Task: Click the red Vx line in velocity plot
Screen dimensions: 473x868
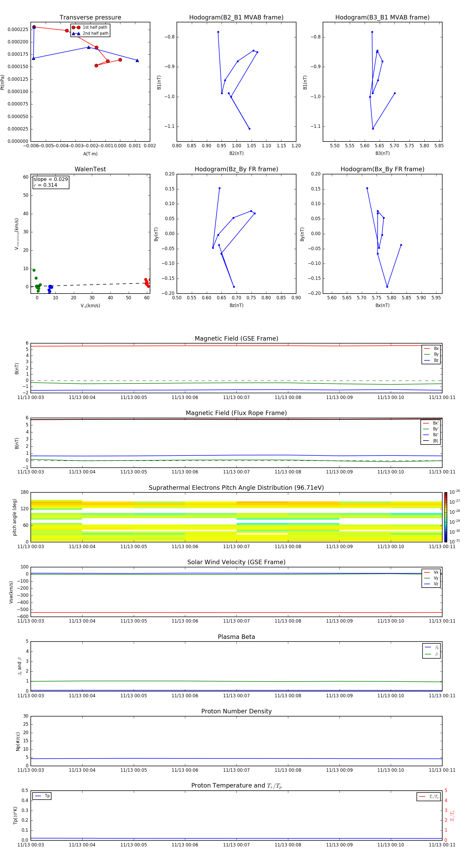Action: pos(236,613)
